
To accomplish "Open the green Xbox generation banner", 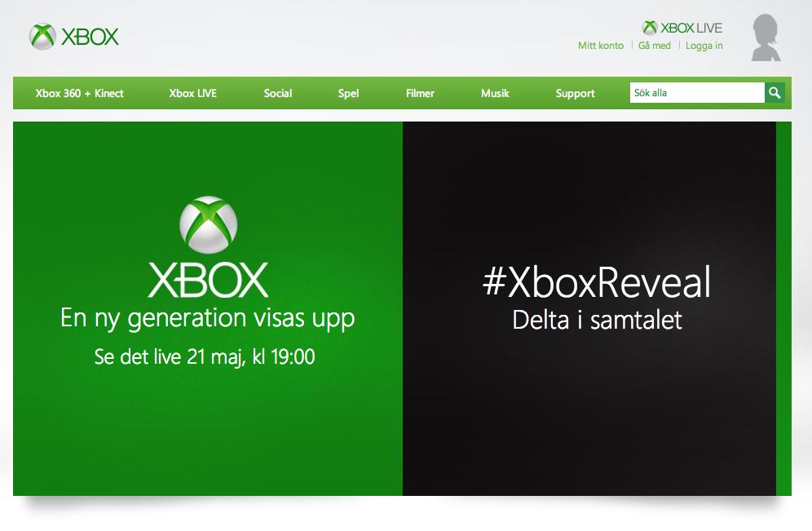I will pyautogui.click(x=208, y=309).
